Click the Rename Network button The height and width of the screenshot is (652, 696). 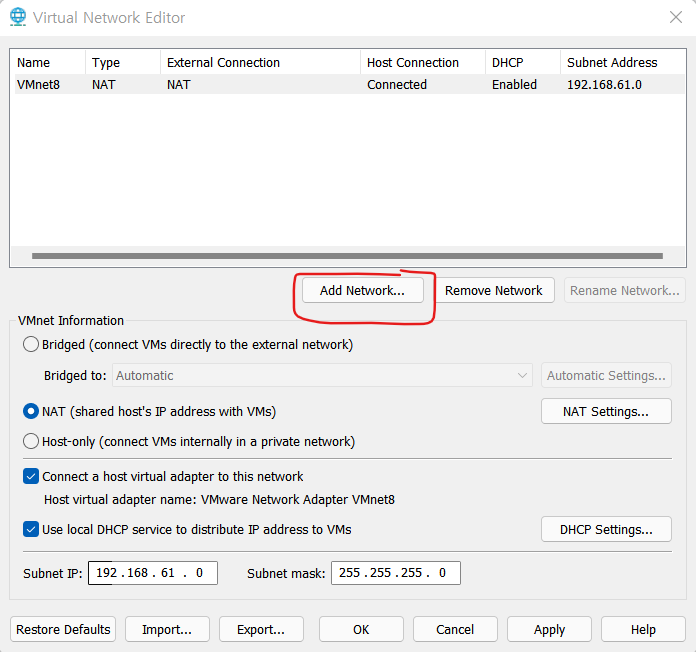point(625,290)
